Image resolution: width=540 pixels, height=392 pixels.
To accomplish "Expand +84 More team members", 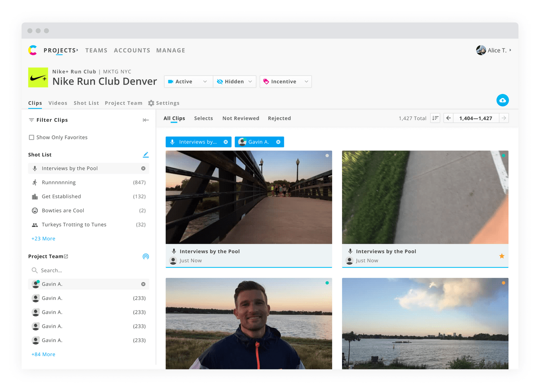I will coord(43,354).
